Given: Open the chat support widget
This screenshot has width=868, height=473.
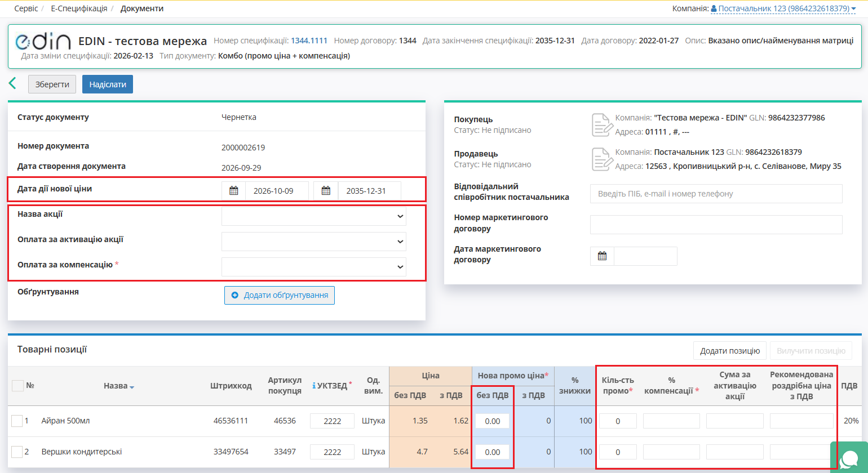Looking at the screenshot, I should [x=849, y=458].
